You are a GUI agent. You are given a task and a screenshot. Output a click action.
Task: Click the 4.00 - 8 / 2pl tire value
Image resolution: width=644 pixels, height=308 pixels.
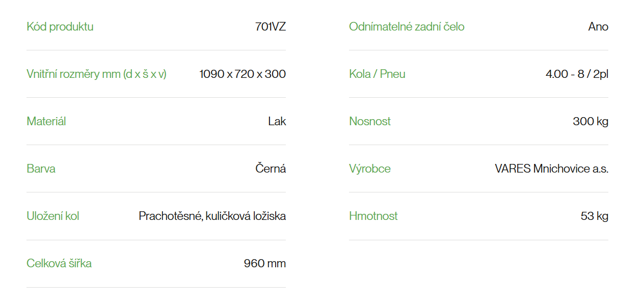click(x=577, y=74)
